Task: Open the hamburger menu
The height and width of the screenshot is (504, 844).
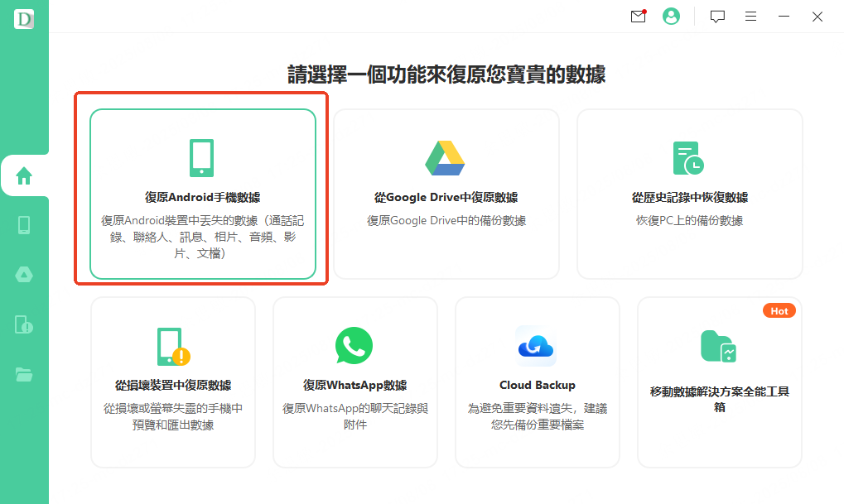Action: pyautogui.click(x=751, y=17)
